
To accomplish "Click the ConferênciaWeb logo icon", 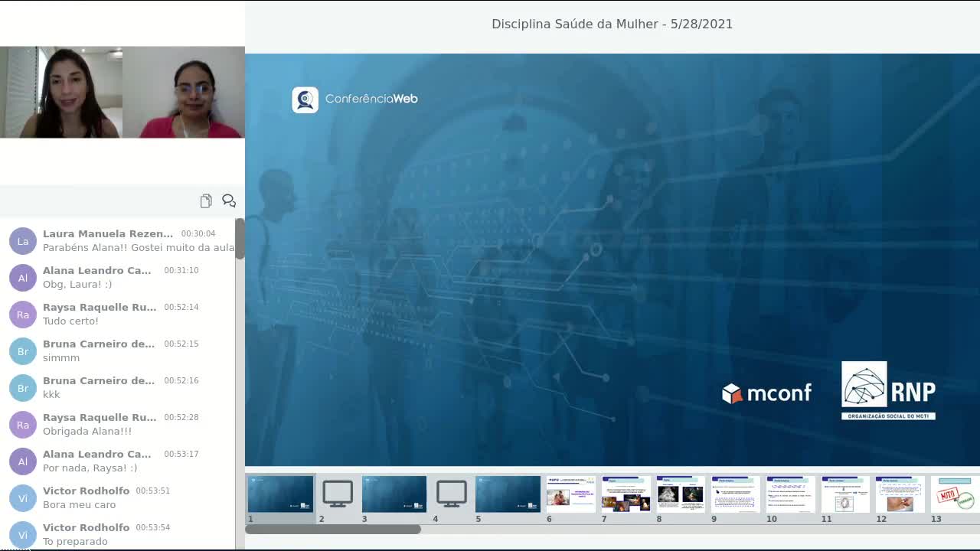I will [305, 99].
